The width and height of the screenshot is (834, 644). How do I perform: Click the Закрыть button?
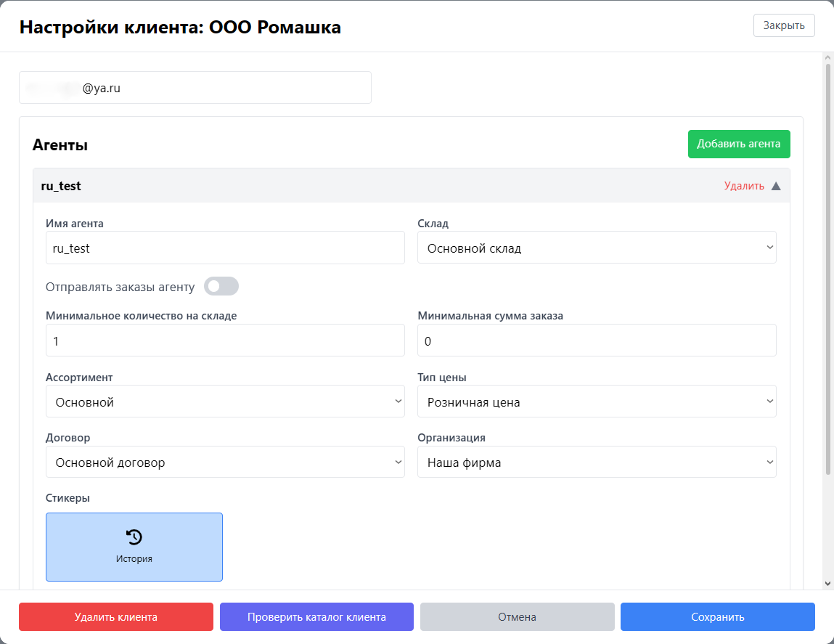pyautogui.click(x=784, y=25)
